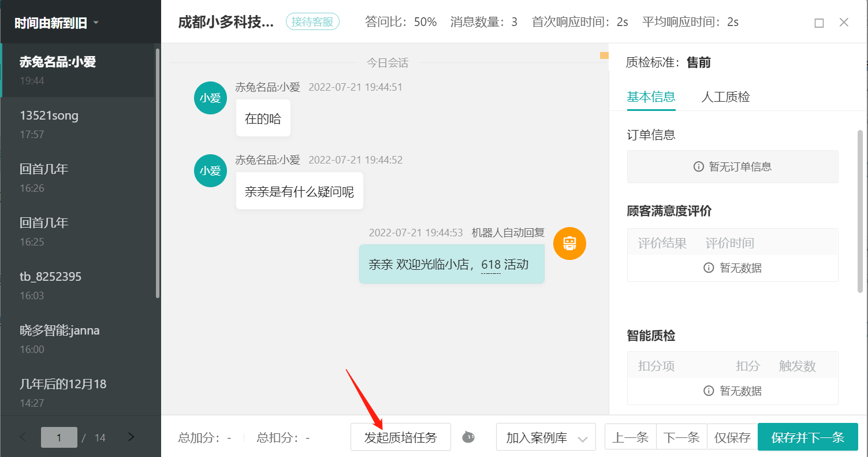This screenshot has width=868, height=457.
Task: Go to next page of conversation list
Action: tap(131, 437)
